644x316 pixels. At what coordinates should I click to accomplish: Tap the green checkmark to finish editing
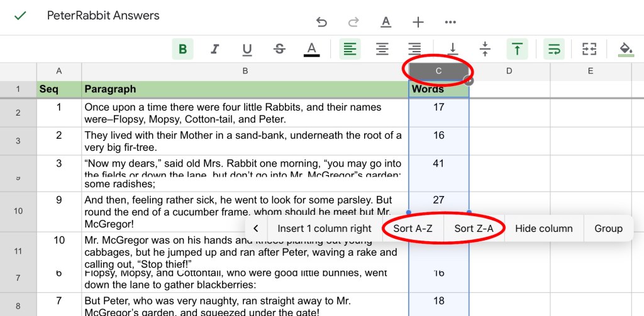coord(20,16)
